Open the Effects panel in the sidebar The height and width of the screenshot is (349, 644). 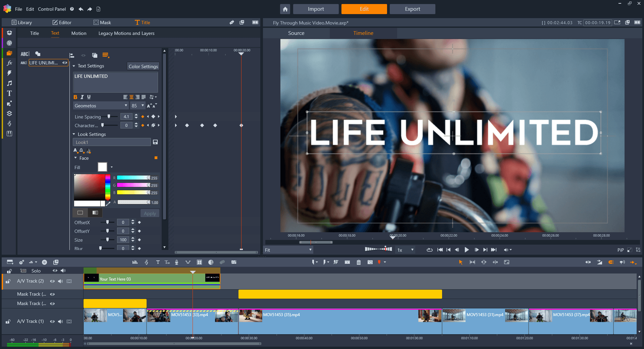pyautogui.click(x=9, y=63)
